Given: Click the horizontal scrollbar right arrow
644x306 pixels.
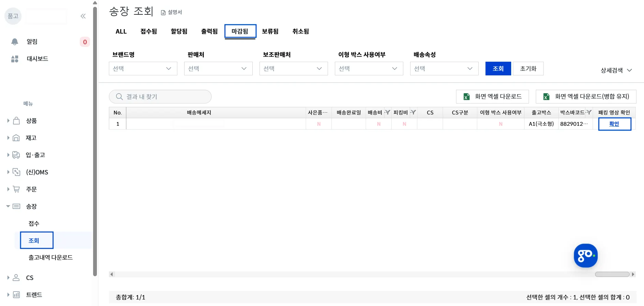Looking at the screenshot, I should click(x=633, y=274).
